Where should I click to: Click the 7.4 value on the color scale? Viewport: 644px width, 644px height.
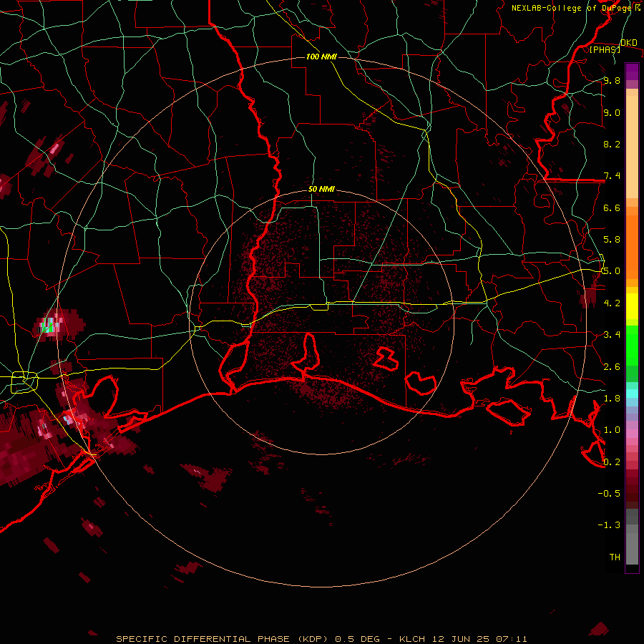[x=612, y=176]
